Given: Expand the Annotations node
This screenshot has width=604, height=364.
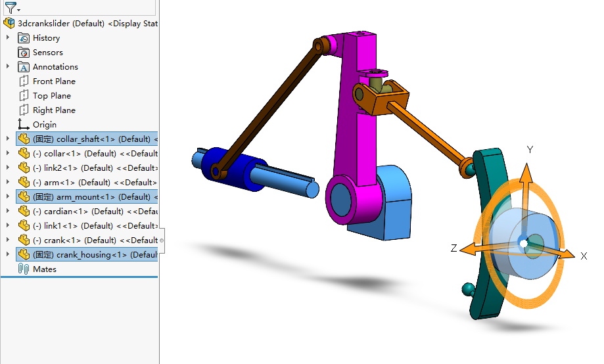Looking at the screenshot, I should tap(8, 67).
